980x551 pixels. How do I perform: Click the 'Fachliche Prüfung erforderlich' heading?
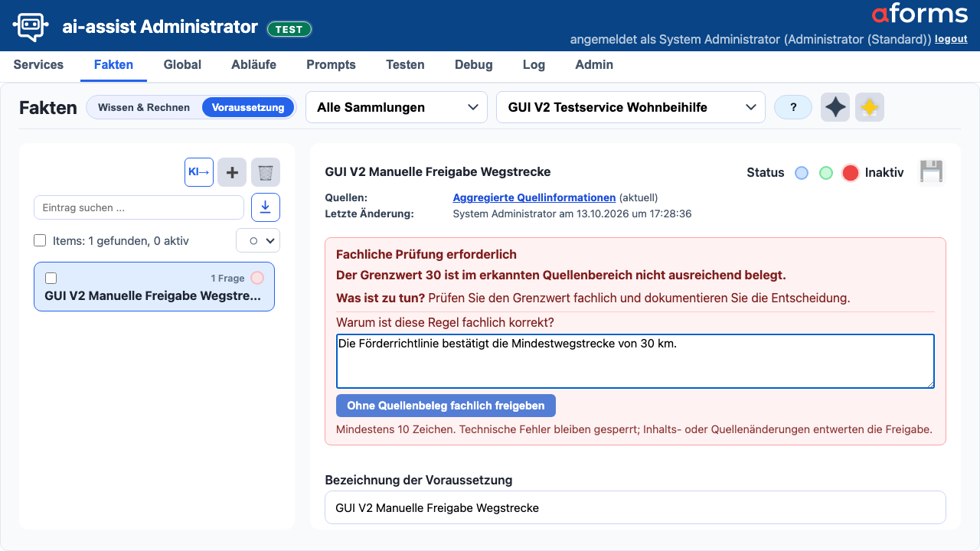pyautogui.click(x=426, y=254)
